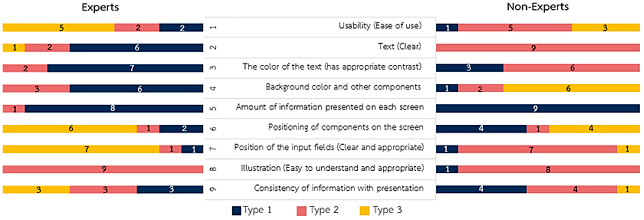Image resolution: width=644 pixels, height=220 pixels.
Task: Click the red Type 2 legend swatch
Action: [301, 210]
